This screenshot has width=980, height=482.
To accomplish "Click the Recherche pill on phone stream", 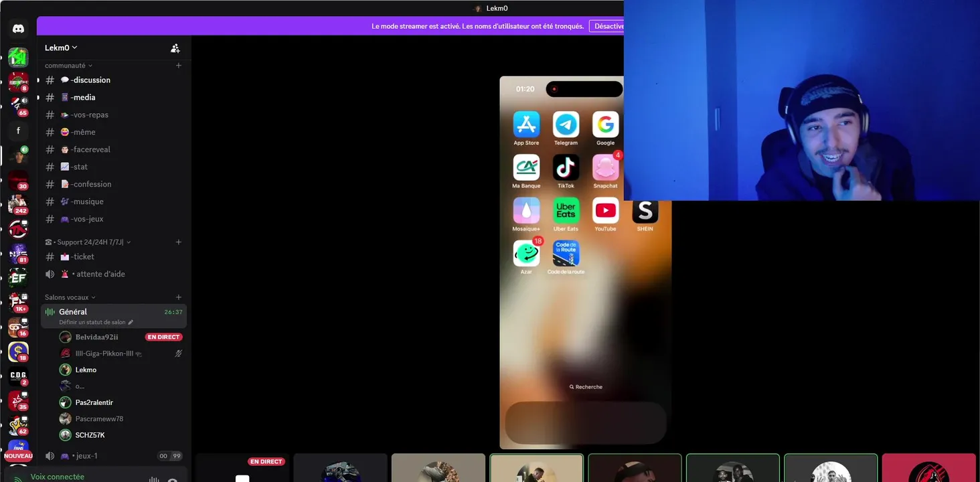I will coord(586,387).
